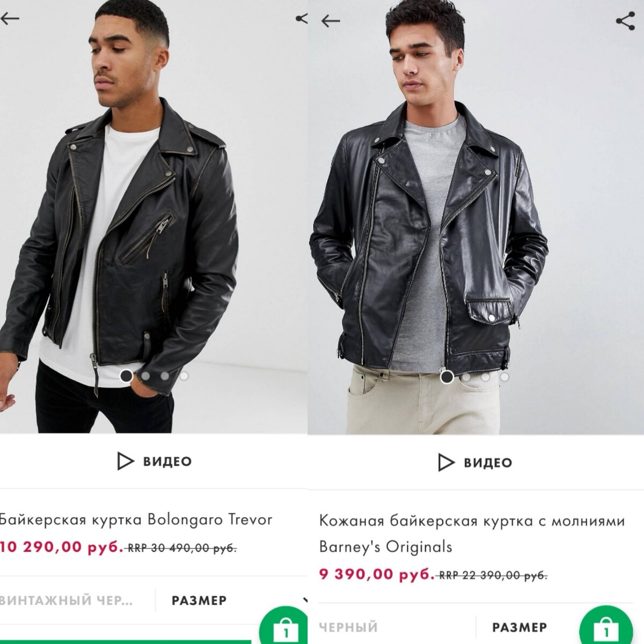Open shopping bag on left product page
This screenshot has height=644, width=644.
click(285, 627)
